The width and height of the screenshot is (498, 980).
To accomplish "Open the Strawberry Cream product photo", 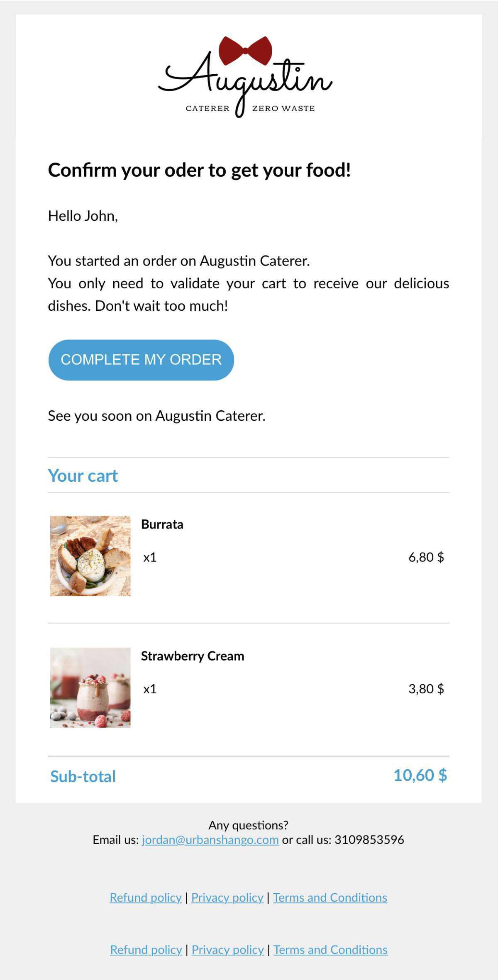I will 90,687.
